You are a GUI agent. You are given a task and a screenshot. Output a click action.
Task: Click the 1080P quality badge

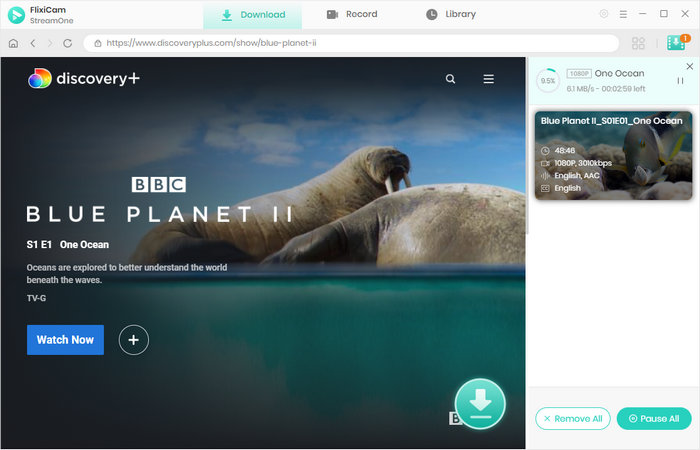pyautogui.click(x=579, y=74)
